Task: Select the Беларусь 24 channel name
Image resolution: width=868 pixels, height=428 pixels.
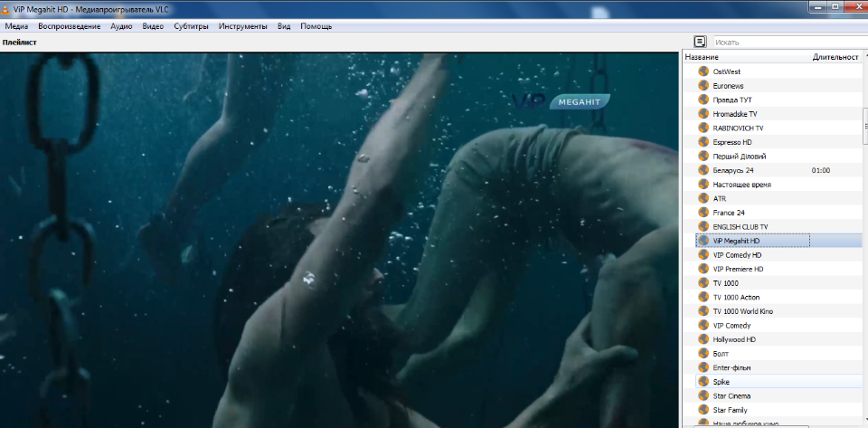Action: [x=733, y=170]
